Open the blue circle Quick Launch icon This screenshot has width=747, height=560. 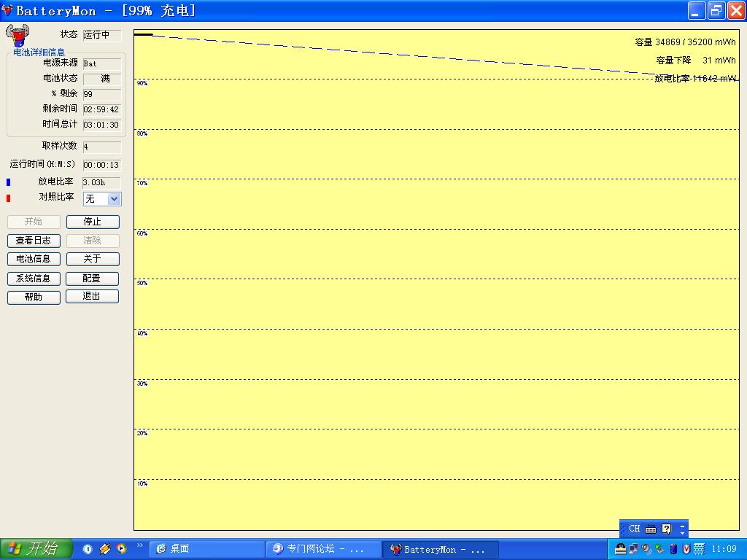(x=88, y=549)
